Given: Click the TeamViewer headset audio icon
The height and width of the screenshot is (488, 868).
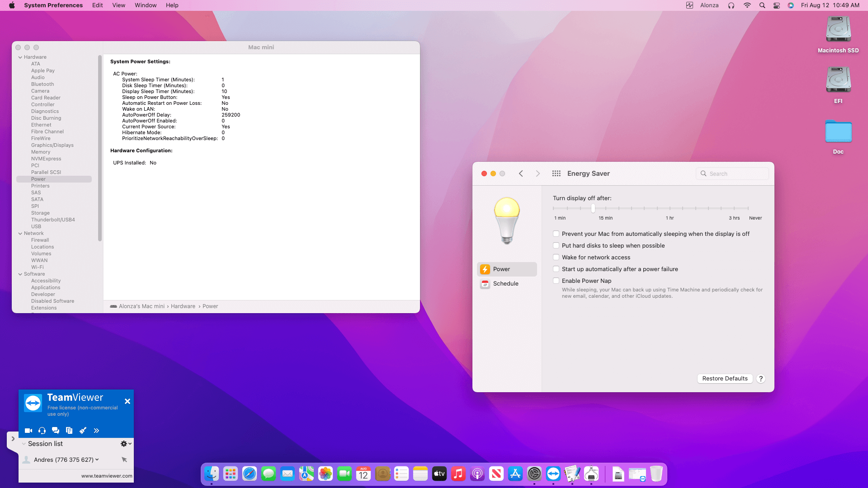Looking at the screenshot, I should point(42,431).
